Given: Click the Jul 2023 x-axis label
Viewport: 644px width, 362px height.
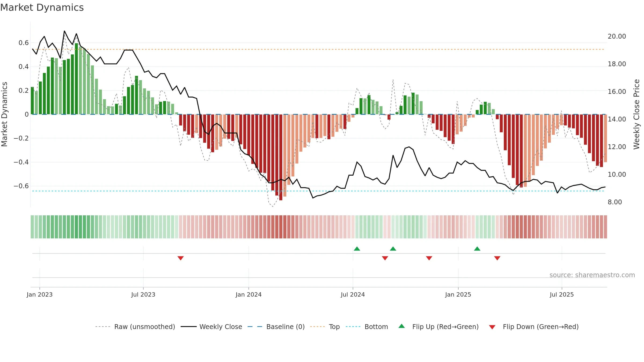Looking at the screenshot, I should point(143,294).
